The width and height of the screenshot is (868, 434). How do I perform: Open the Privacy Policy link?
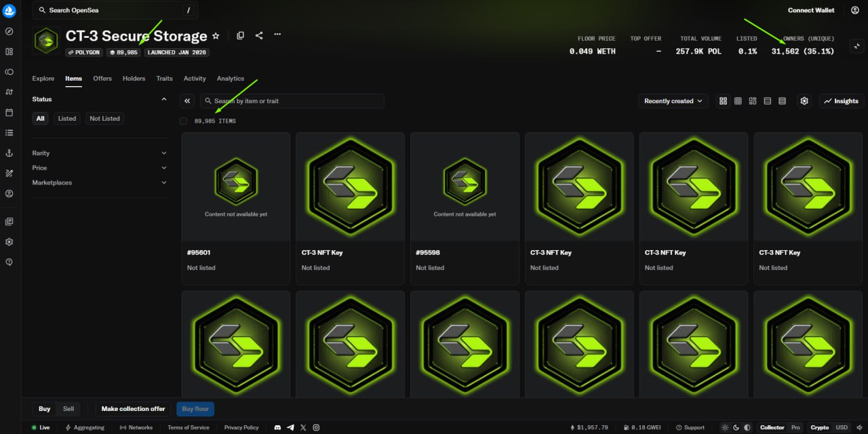[x=241, y=428]
